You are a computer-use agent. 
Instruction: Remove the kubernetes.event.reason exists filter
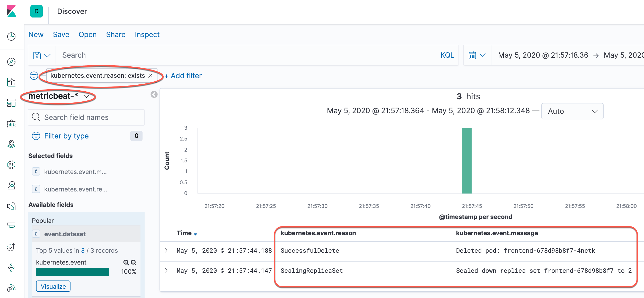[x=151, y=75]
